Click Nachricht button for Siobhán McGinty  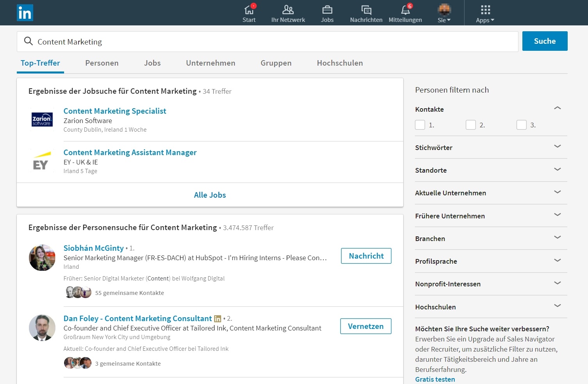pyautogui.click(x=366, y=256)
